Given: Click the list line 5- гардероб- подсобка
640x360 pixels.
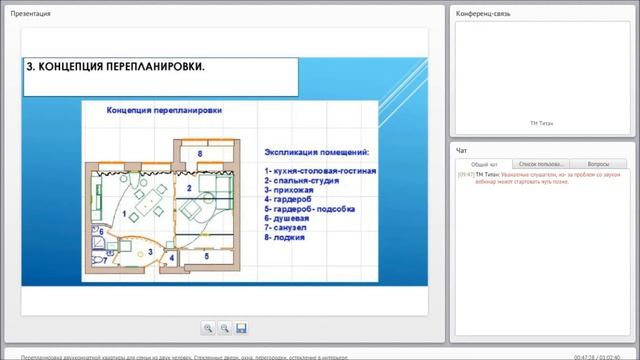Looking at the screenshot, I should point(309,209).
